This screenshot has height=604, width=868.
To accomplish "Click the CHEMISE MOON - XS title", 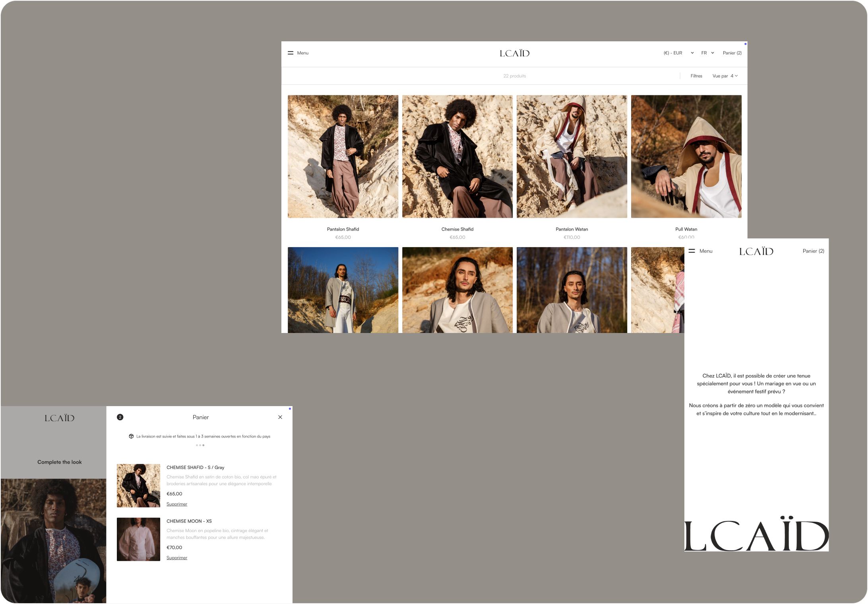I will click(x=189, y=521).
